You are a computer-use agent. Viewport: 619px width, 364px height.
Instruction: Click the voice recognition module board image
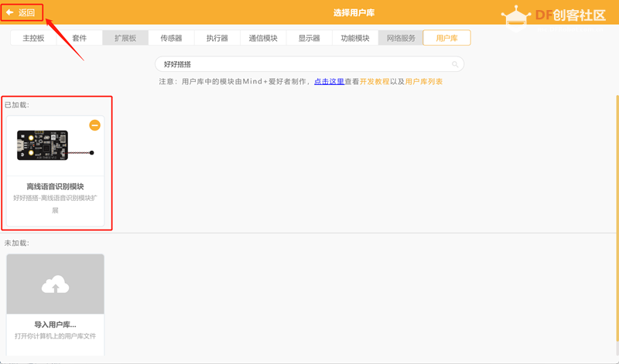[55, 145]
